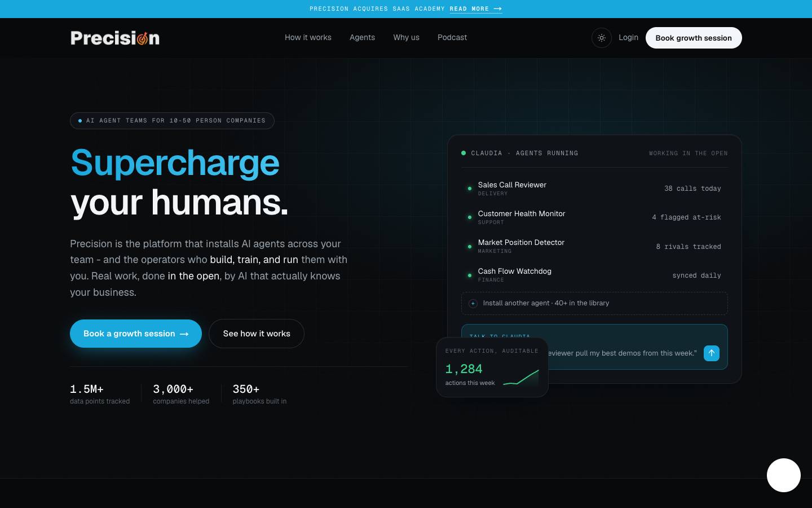Image resolution: width=812 pixels, height=508 pixels.
Task: Toggle the light/dark theme sun icon
Action: click(x=602, y=38)
